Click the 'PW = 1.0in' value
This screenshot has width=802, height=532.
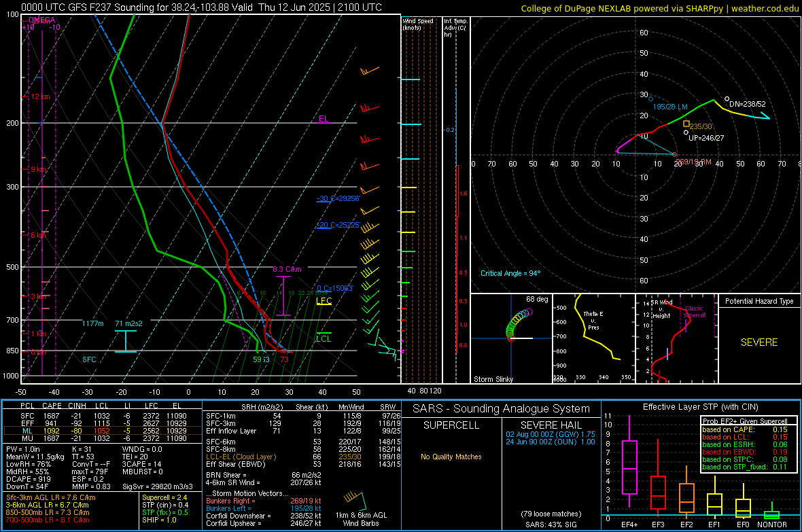(x=23, y=449)
